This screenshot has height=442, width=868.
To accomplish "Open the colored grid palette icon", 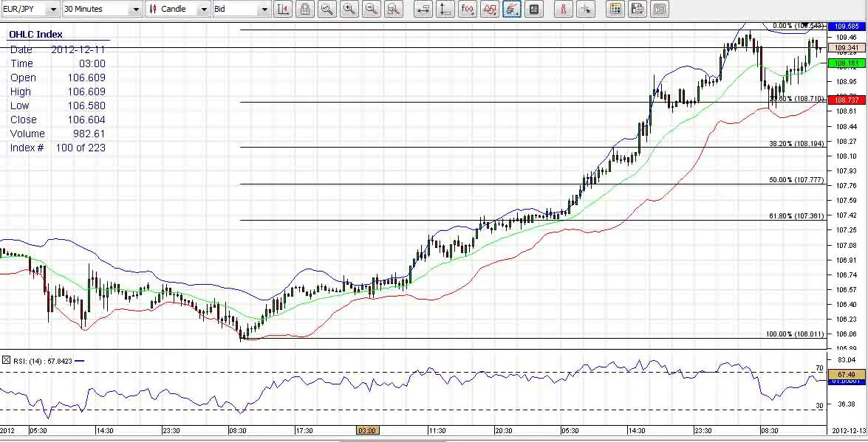I will pos(615,9).
